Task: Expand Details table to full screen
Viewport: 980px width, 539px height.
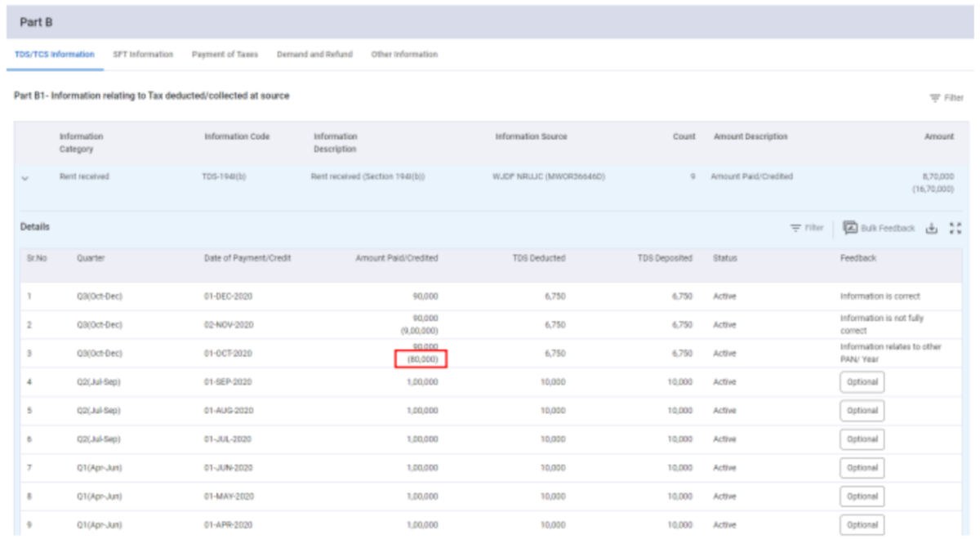Action: tap(955, 229)
